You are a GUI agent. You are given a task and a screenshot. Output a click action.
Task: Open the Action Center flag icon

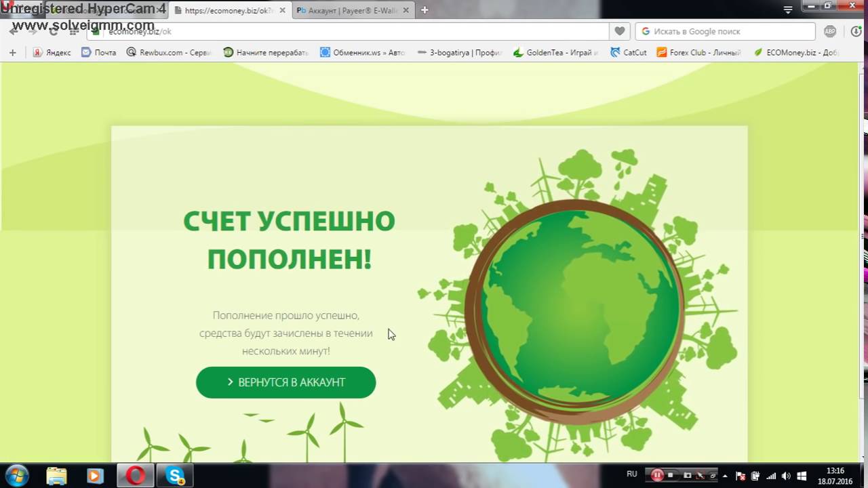pos(741,476)
